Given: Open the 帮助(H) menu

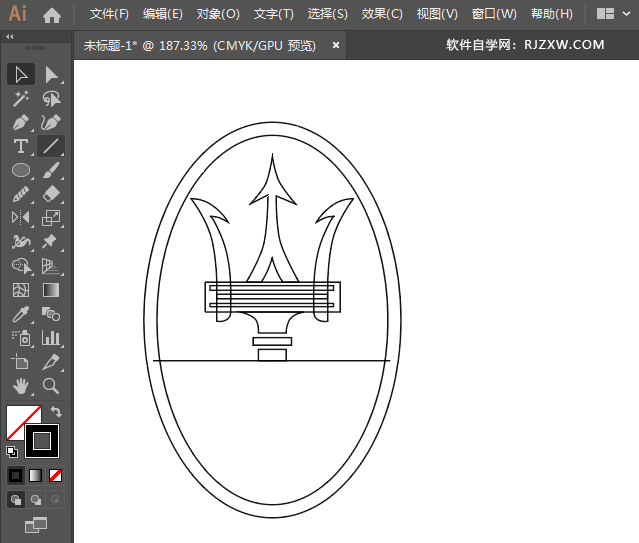Looking at the screenshot, I should [552, 14].
